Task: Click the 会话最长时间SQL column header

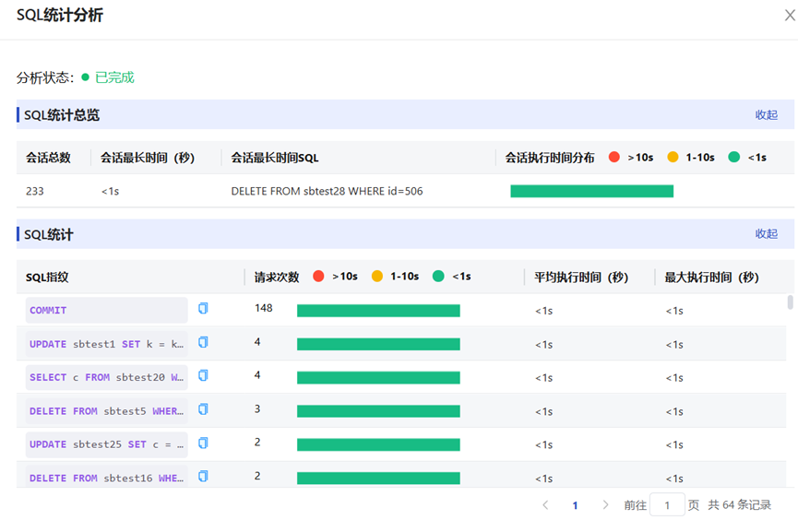Action: click(x=275, y=158)
